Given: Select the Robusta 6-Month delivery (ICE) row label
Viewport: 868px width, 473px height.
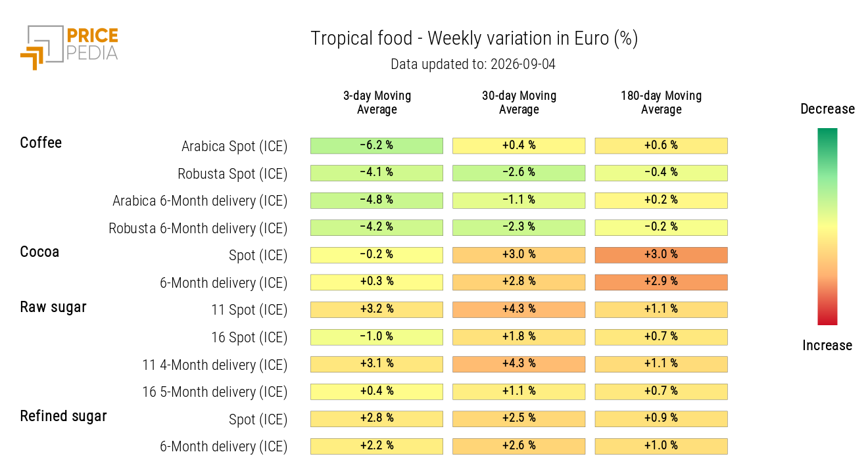Looking at the screenshot, I should coord(198,229).
